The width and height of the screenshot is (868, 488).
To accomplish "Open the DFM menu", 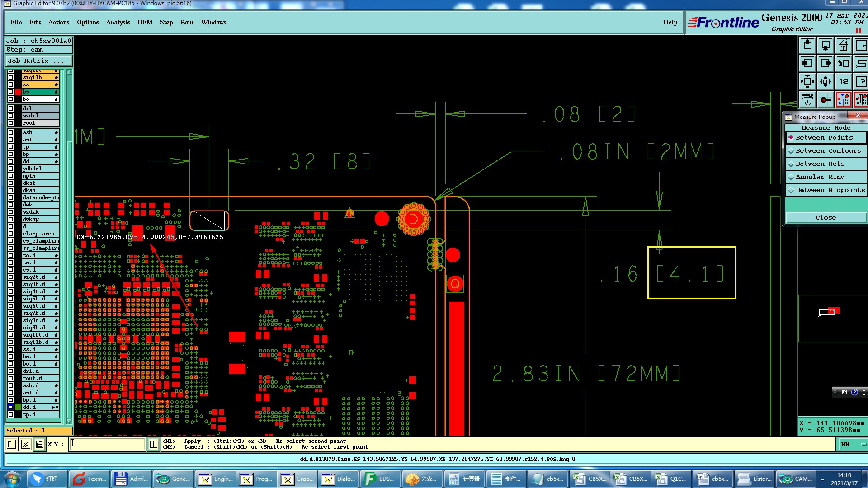I will click(145, 23).
